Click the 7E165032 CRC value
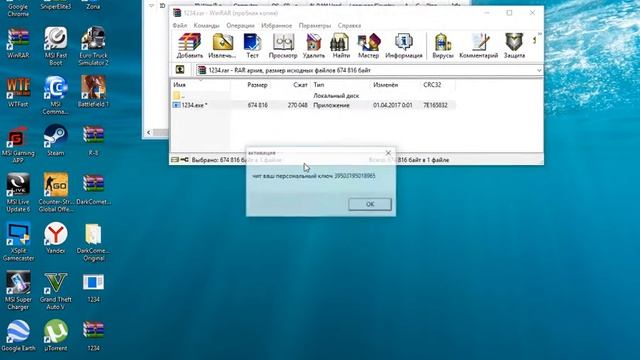Screen dimensions: 640x360 (435, 105)
